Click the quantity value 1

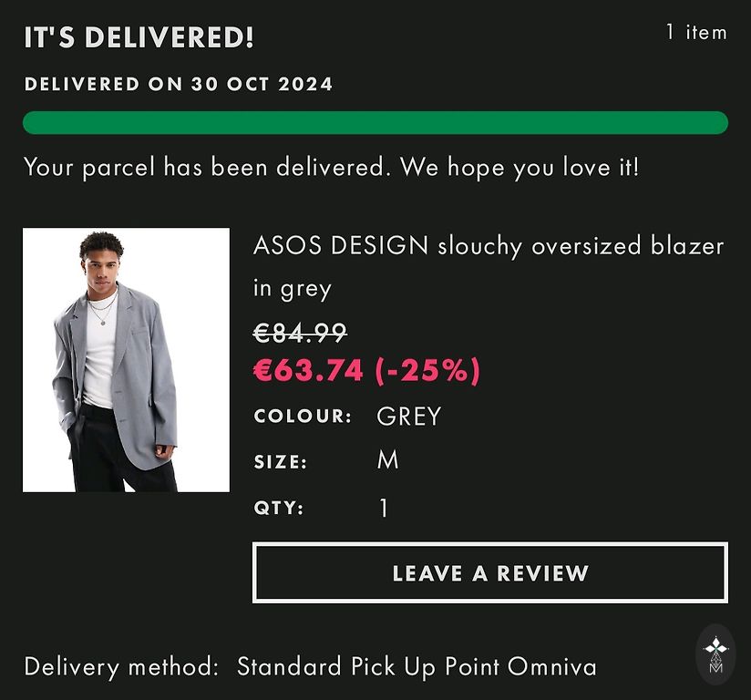pos(384,508)
